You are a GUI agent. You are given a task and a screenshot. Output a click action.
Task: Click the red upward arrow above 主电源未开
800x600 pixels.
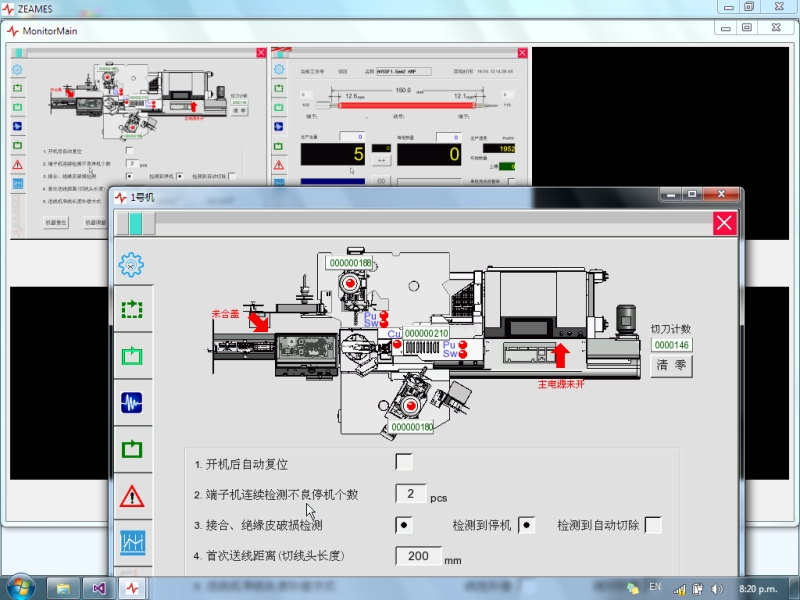(x=560, y=354)
